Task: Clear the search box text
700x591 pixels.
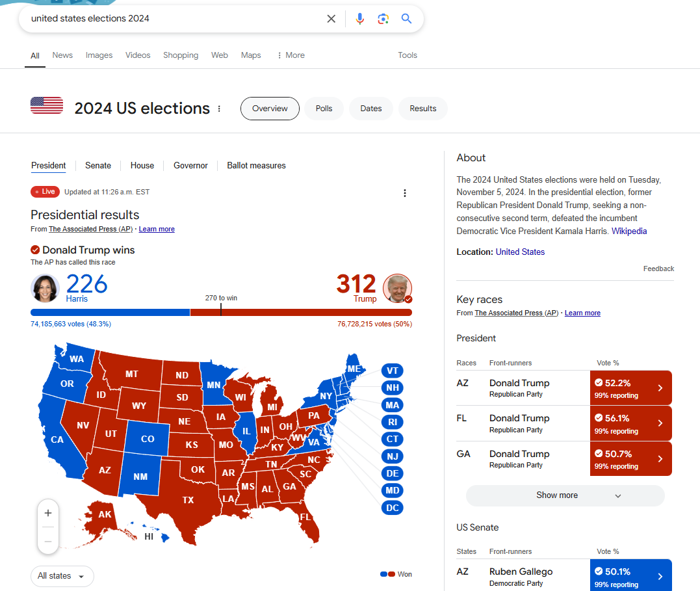Action: coord(331,19)
